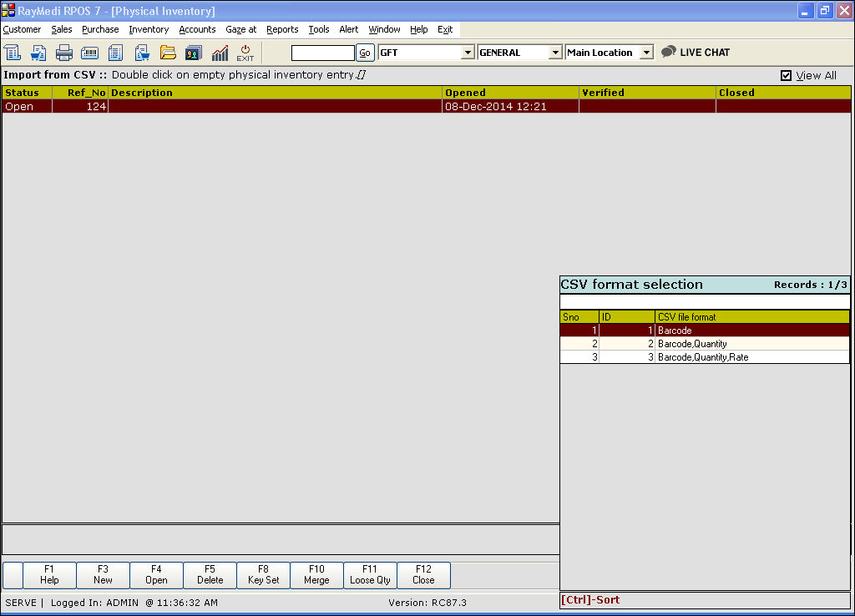This screenshot has width=855, height=616.
Task: Open the Help menu
Action: click(x=419, y=29)
